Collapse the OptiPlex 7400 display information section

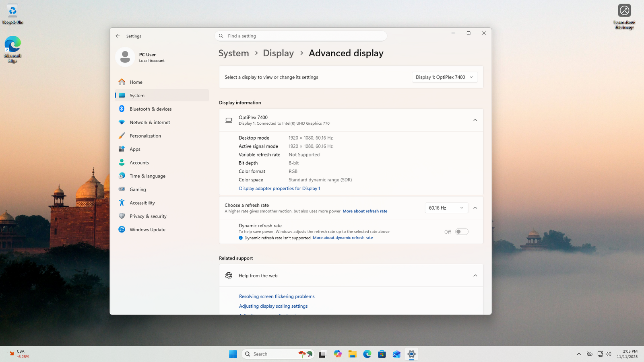(x=475, y=120)
